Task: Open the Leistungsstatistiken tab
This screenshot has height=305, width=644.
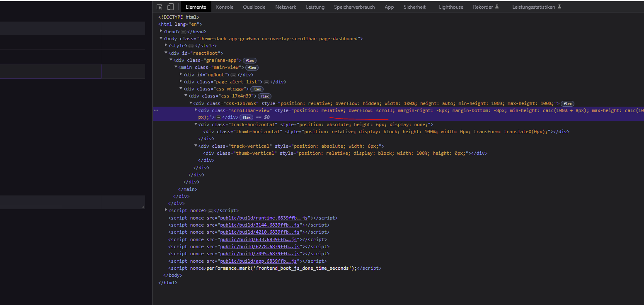Action: (x=537, y=7)
